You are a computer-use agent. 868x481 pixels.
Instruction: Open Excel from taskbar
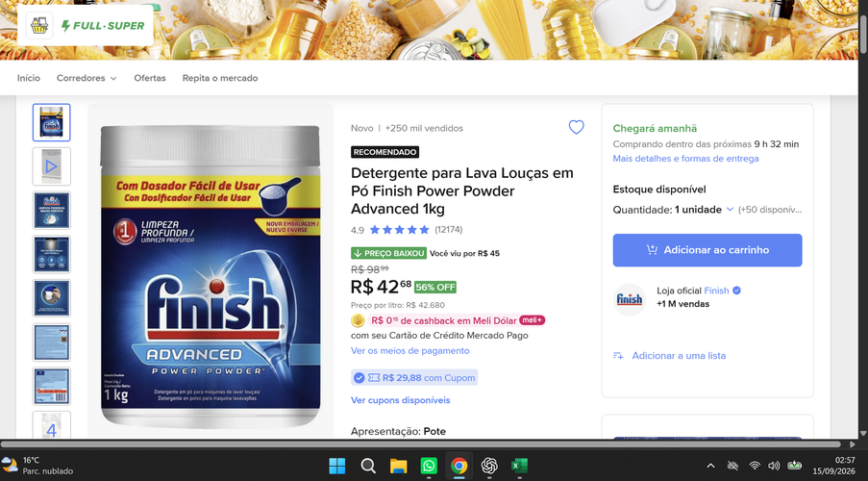[519, 466]
